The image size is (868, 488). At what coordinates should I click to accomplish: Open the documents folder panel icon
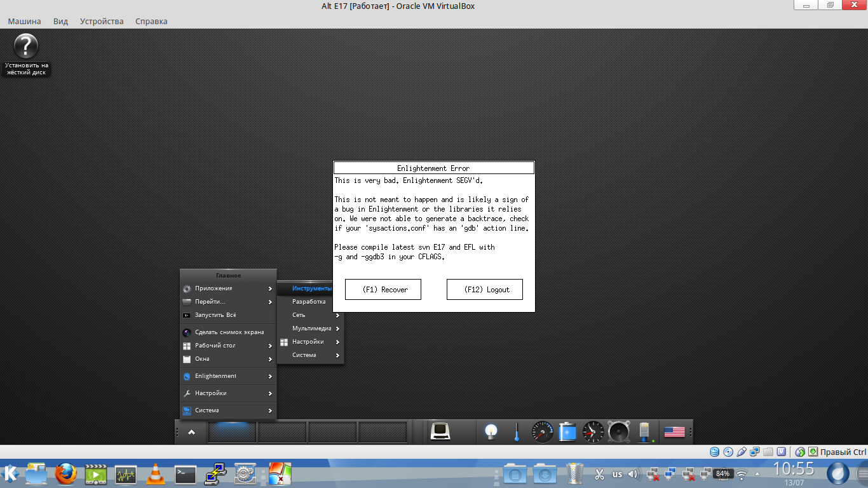point(515,474)
